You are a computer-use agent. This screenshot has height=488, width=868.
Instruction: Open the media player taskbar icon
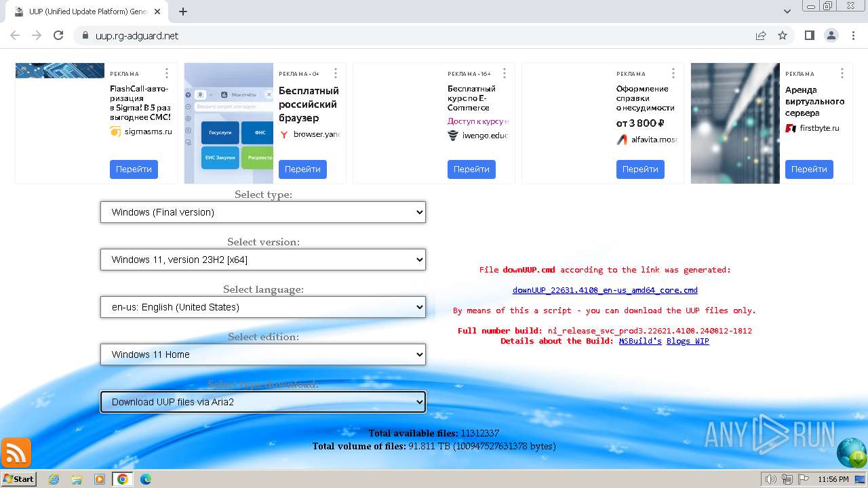tap(100, 479)
